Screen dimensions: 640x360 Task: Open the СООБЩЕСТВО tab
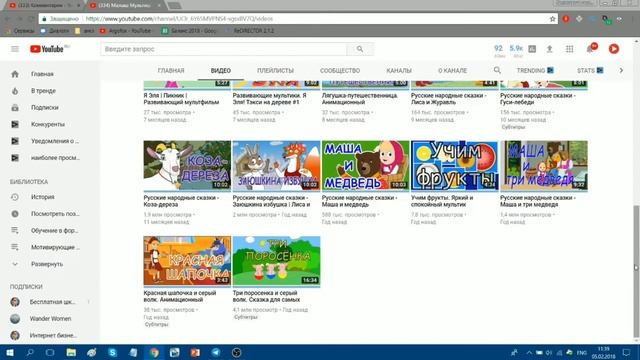340,71
